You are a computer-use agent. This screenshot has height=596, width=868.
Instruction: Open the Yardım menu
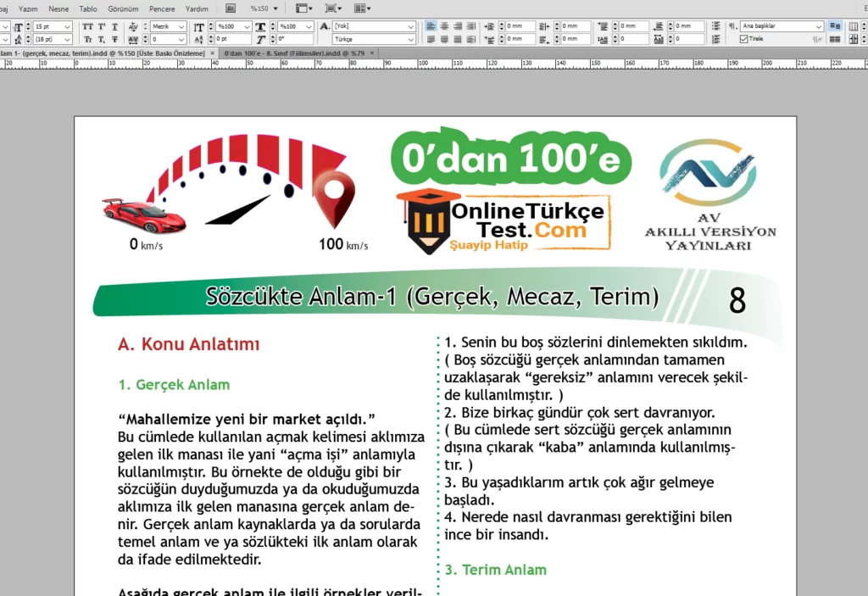(x=197, y=8)
